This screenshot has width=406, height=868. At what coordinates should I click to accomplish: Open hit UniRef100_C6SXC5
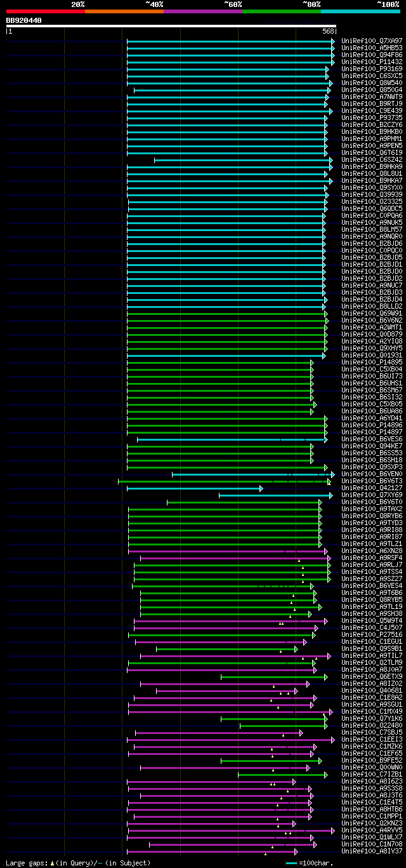(372, 76)
